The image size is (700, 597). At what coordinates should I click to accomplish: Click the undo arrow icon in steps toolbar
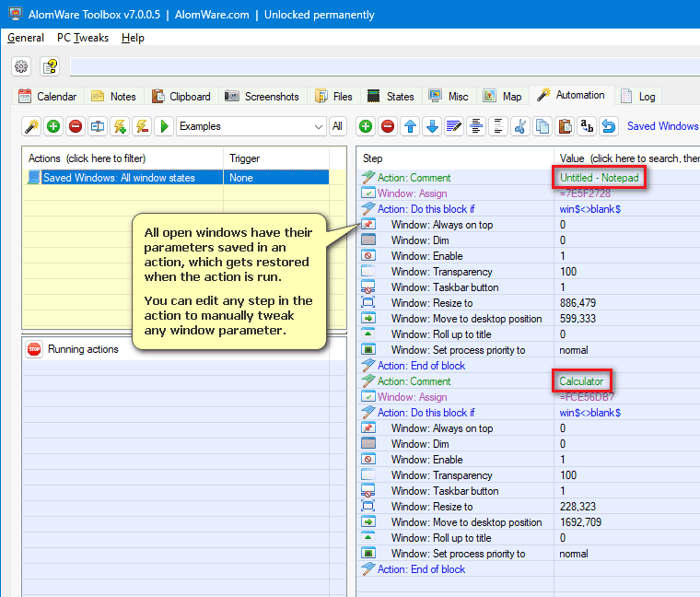point(608,126)
